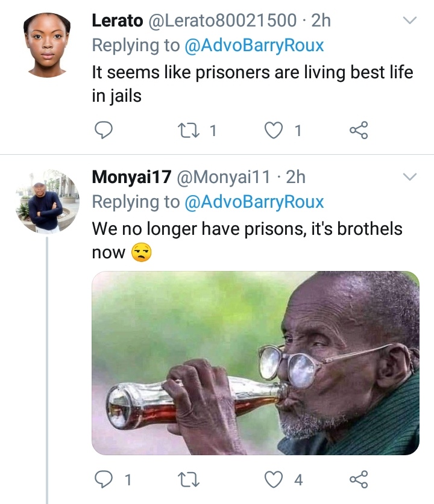Open the dropdown arrow on Lerato's tweet
The height and width of the screenshot is (504, 434).
tap(410, 20)
